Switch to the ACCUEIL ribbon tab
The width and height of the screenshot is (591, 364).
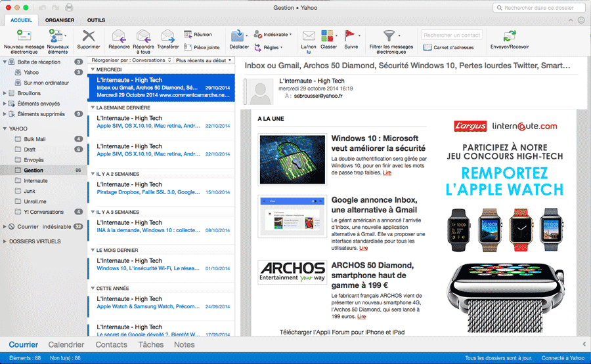coord(21,20)
